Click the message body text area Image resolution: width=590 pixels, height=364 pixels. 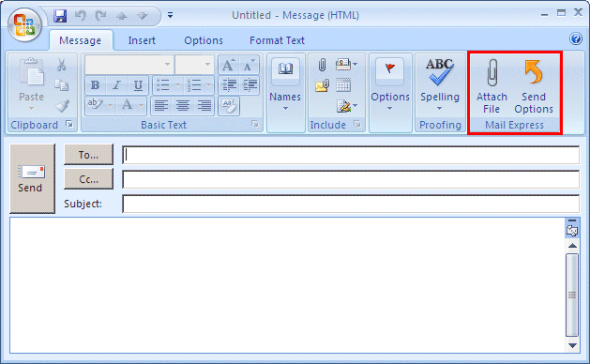287,285
